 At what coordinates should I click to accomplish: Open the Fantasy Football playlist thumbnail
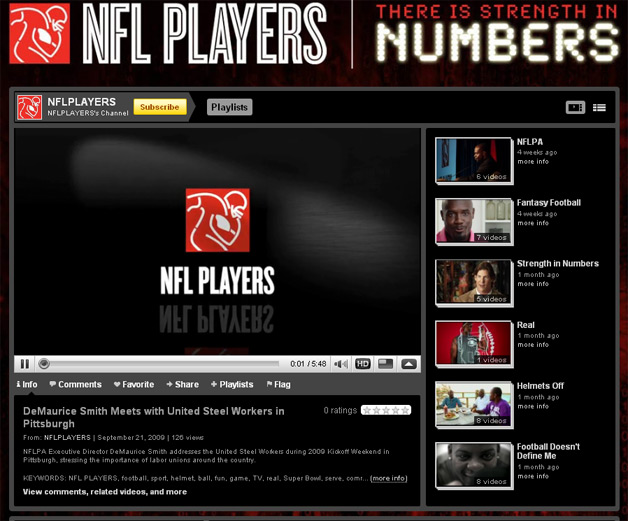[x=474, y=221]
